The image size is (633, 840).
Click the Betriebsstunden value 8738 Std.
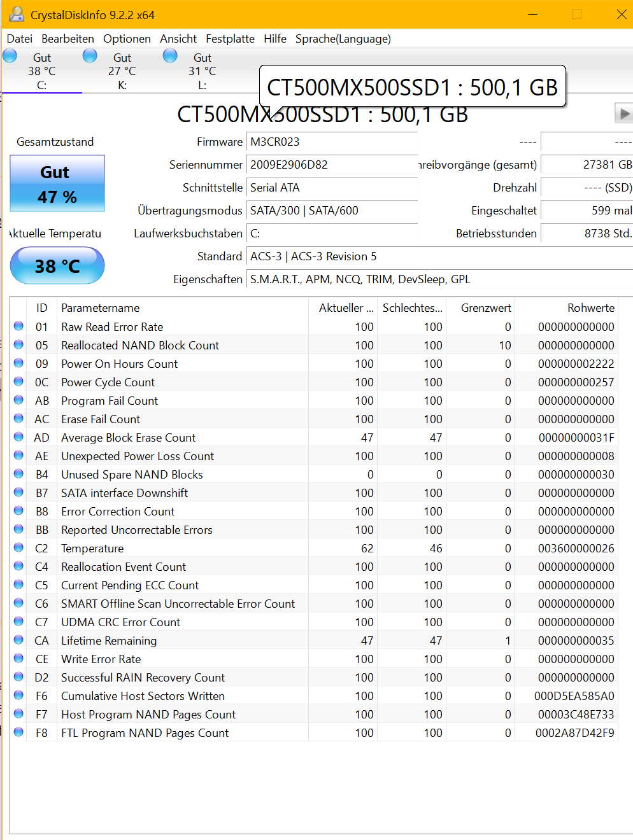click(587, 234)
